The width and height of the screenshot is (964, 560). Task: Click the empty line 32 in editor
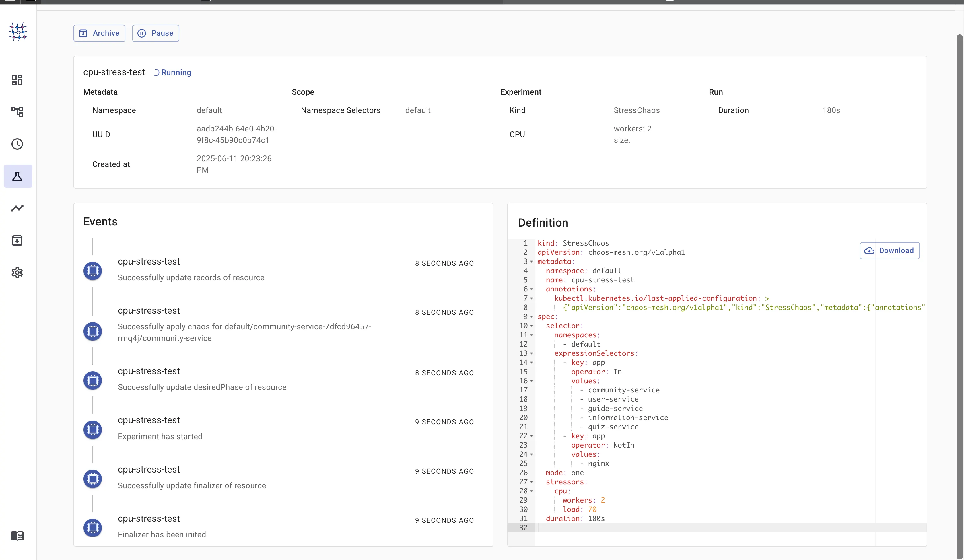689,528
